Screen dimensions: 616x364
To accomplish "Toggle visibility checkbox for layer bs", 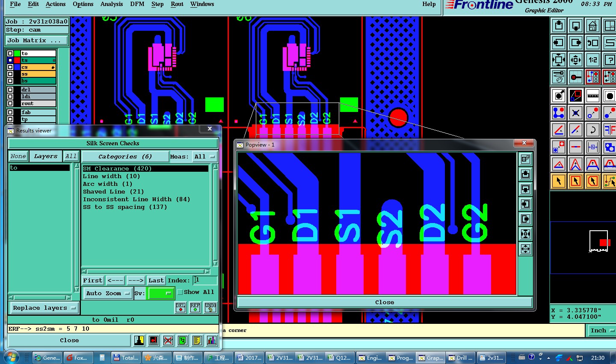I will (10, 81).
